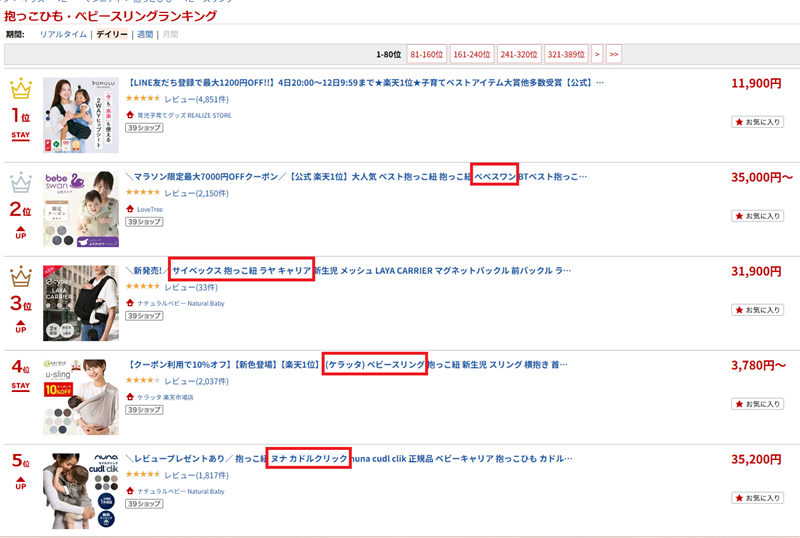Jump to last page with >> button
The width and height of the screenshot is (800, 538).
tap(614, 54)
